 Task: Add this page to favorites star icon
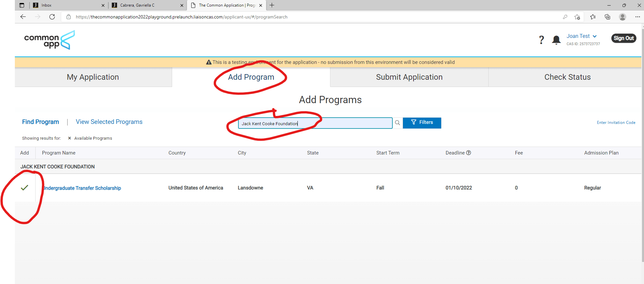click(577, 17)
